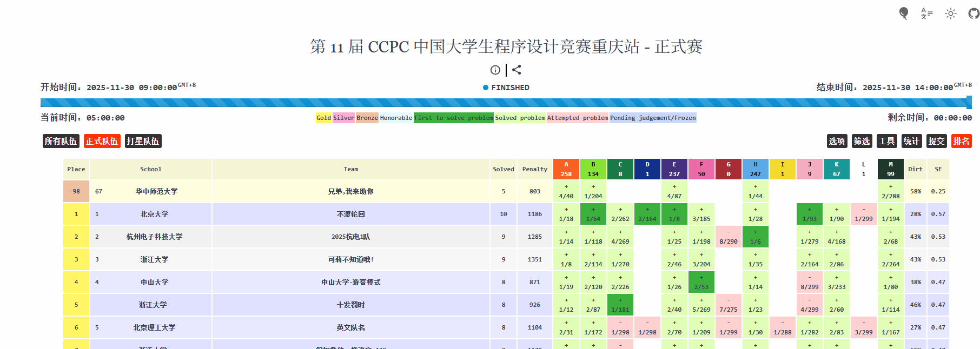Click the blue FINISHED status dot
The height and width of the screenshot is (349, 980).
pyautogui.click(x=486, y=88)
